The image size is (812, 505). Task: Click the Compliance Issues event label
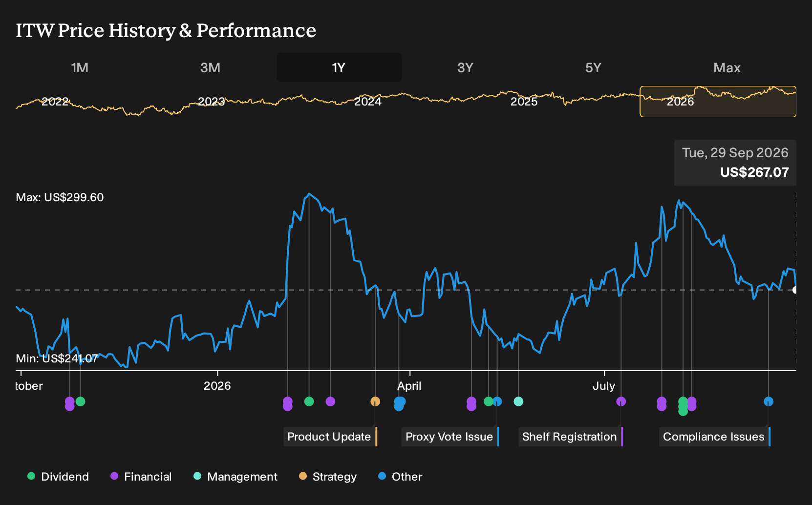point(715,437)
